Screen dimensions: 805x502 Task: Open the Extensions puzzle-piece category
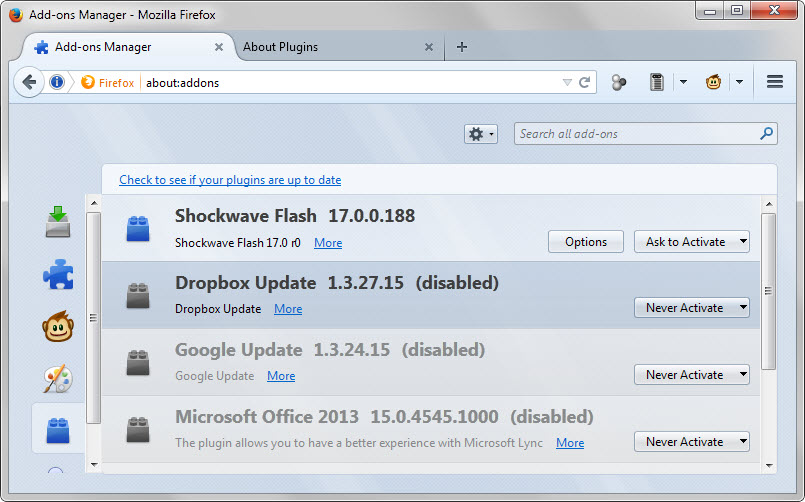pos(58,275)
